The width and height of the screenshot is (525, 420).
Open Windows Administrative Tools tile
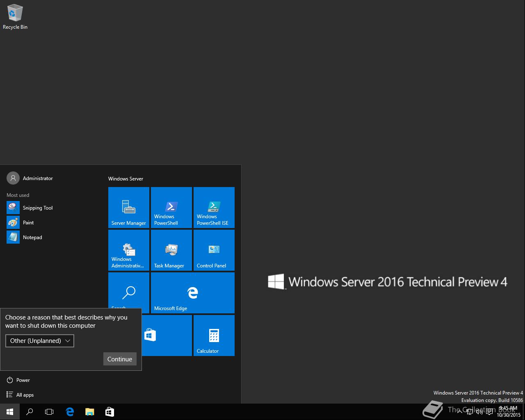[129, 250]
